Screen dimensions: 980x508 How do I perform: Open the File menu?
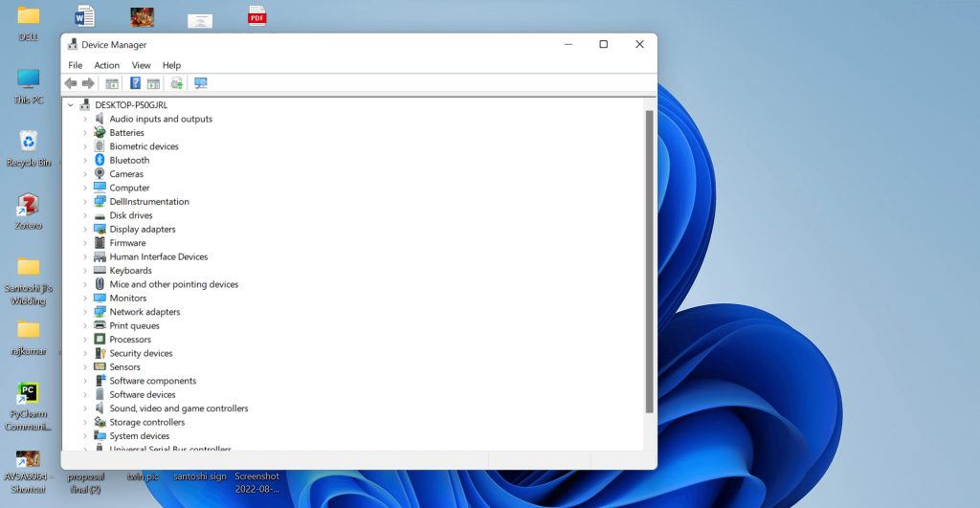pyautogui.click(x=75, y=65)
